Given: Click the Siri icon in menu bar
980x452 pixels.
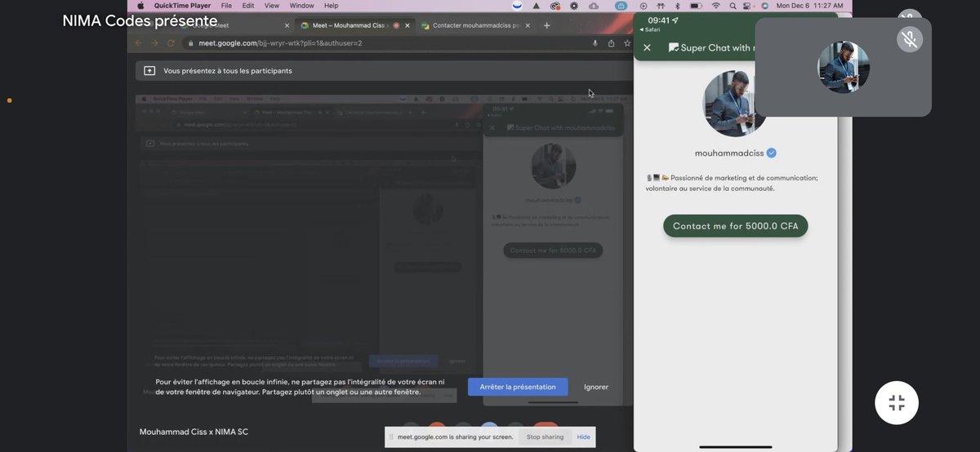Looking at the screenshot, I should click(x=764, y=6).
